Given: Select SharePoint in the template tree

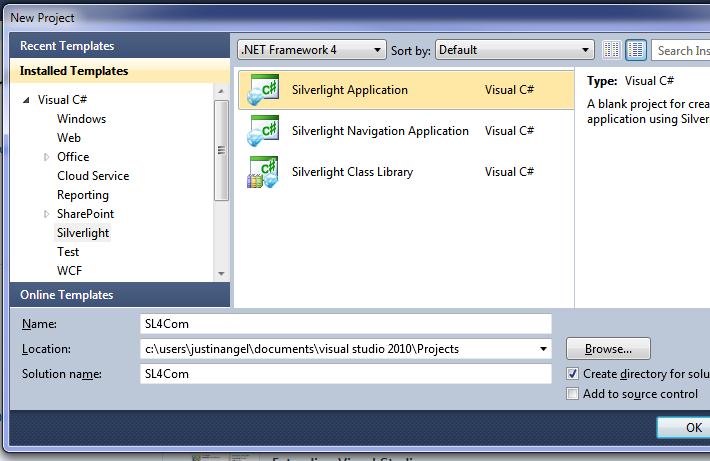Looking at the screenshot, I should tap(85, 214).
